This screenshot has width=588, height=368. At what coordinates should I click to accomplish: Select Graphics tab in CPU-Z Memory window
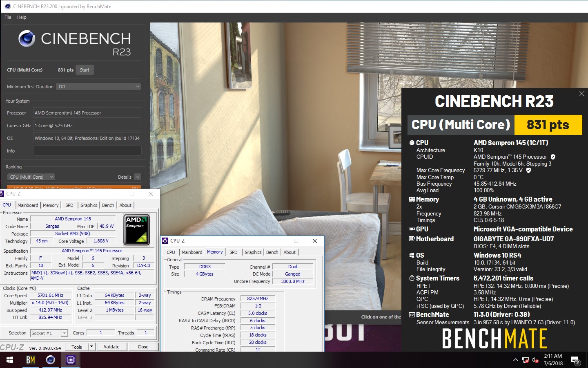click(253, 252)
